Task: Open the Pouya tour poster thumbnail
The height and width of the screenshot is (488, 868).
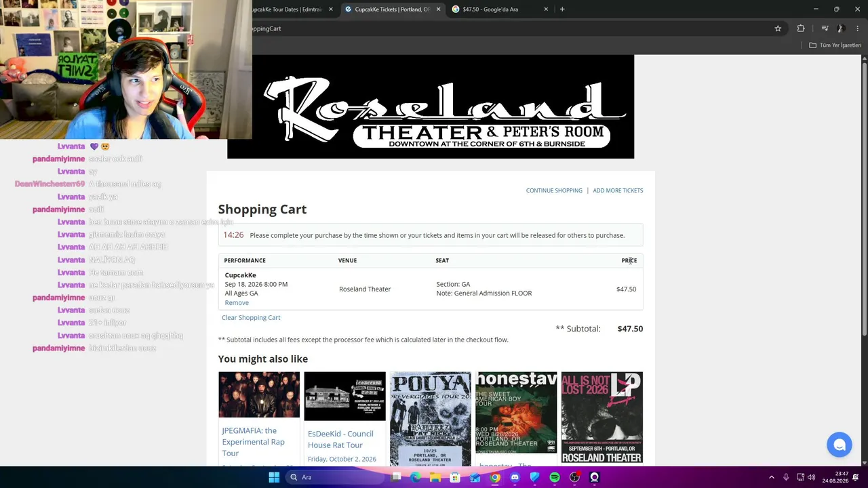Action: click(x=431, y=419)
